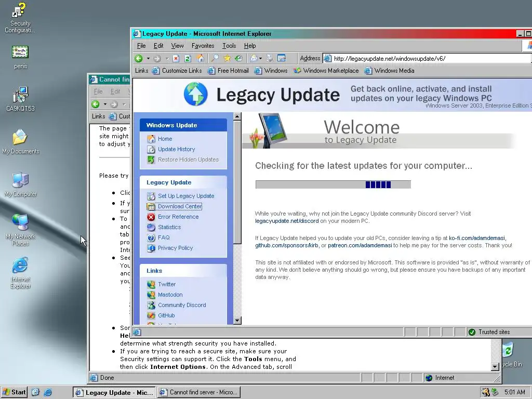Select the My Documents desktop icon
The image size is (532, 399).
20,141
